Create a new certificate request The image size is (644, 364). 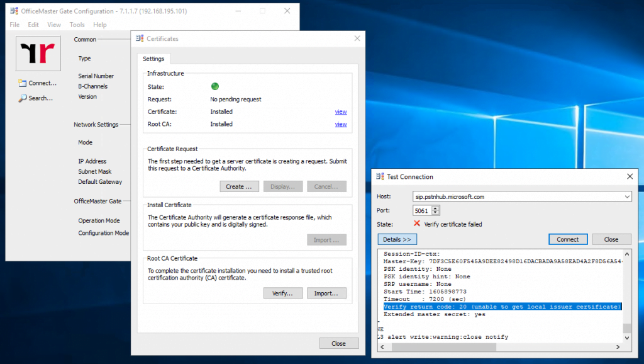click(x=239, y=186)
